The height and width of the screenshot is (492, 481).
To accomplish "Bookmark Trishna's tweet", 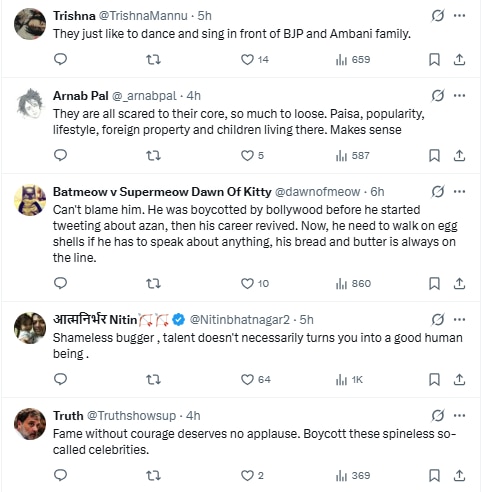I will [x=434, y=59].
